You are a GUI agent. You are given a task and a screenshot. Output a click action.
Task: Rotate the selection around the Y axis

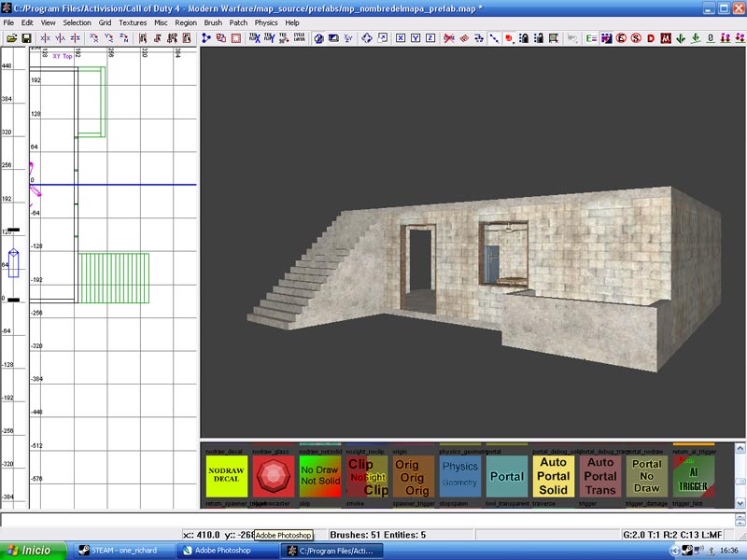tap(108, 38)
